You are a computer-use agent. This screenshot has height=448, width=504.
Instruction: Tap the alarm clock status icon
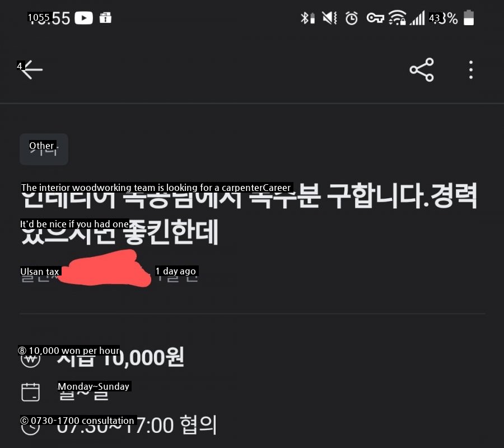(351, 18)
